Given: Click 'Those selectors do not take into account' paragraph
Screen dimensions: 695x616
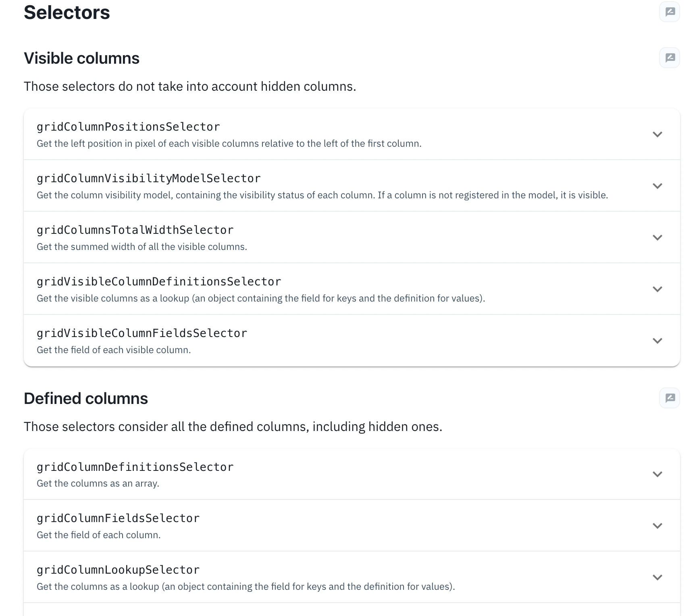Looking at the screenshot, I should 190,87.
